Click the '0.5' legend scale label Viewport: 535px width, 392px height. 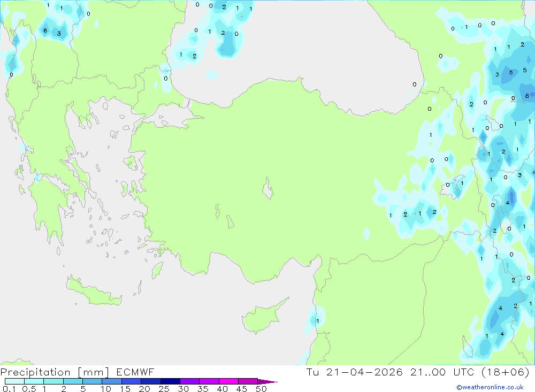pyautogui.click(x=29, y=389)
